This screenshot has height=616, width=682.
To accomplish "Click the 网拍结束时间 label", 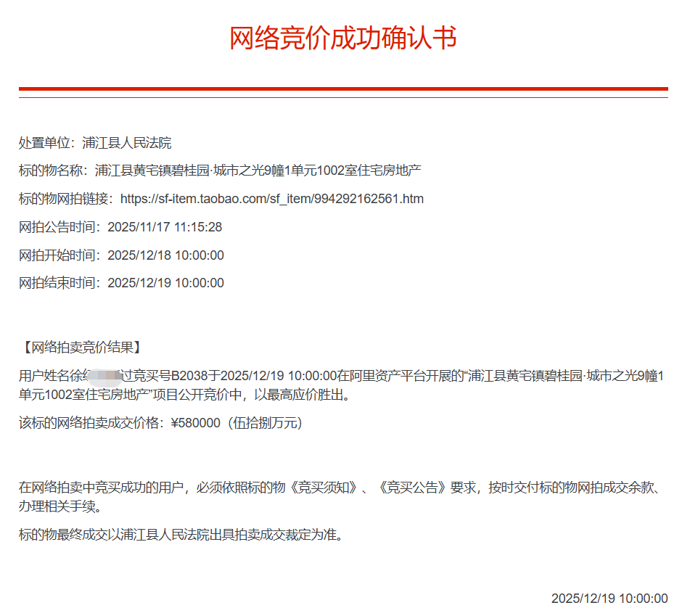I will coord(59,283).
